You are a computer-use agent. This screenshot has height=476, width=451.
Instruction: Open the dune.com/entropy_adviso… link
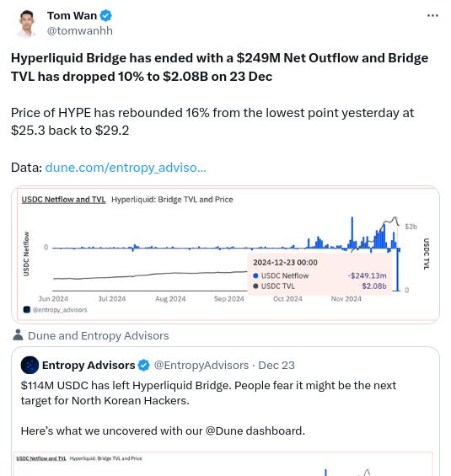(126, 168)
